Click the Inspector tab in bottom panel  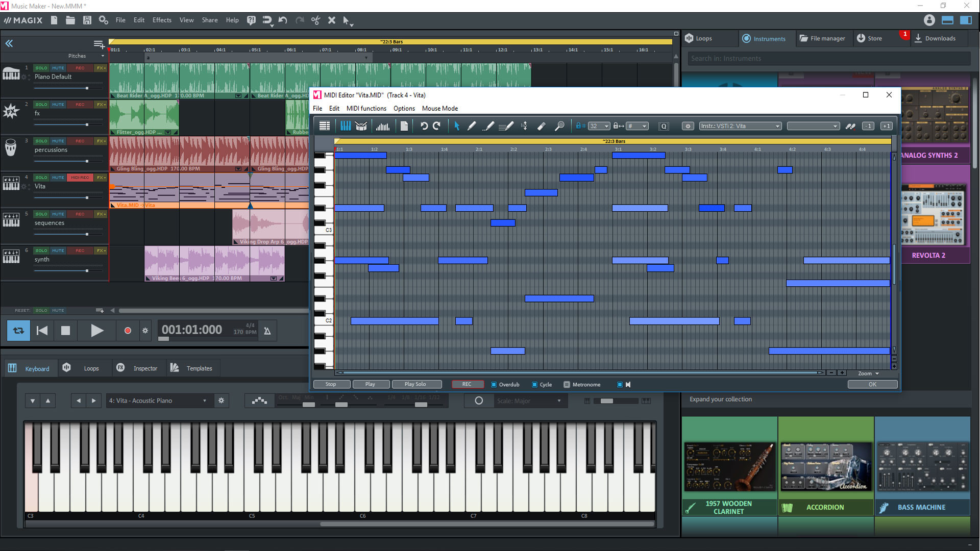[145, 368]
